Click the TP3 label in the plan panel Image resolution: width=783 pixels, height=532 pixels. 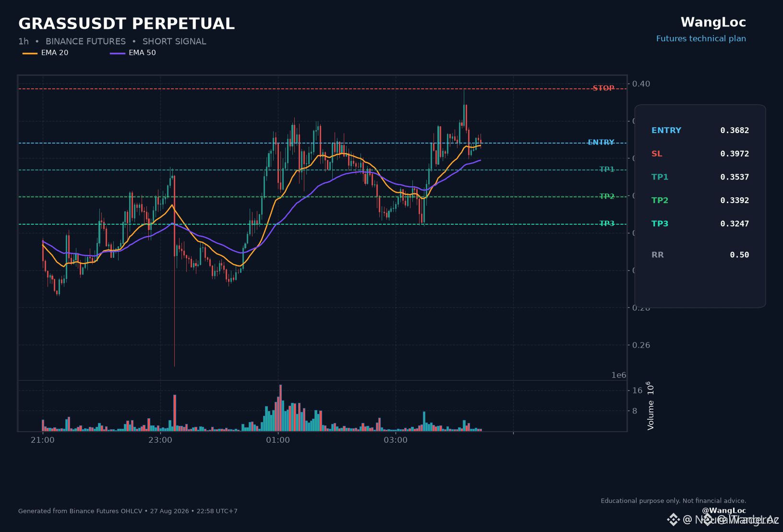[660, 224]
